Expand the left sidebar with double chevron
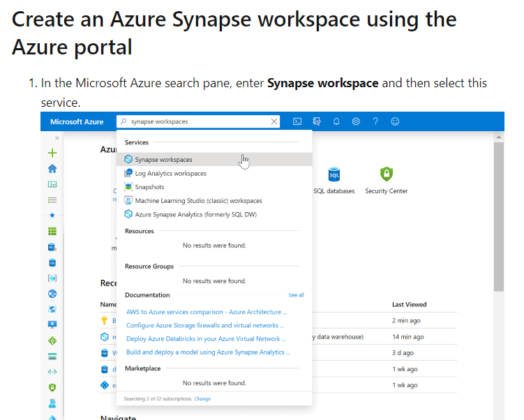The image size is (524, 420). point(57,137)
